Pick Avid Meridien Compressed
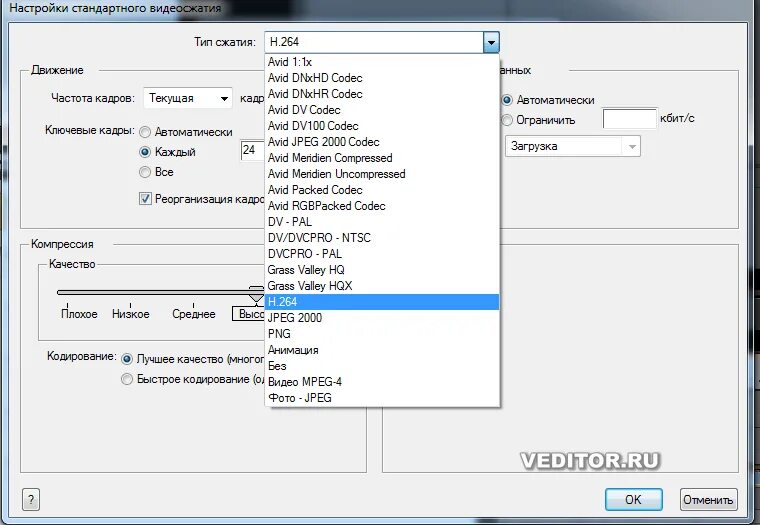Screen dimensions: 760x525 tap(382, 158)
